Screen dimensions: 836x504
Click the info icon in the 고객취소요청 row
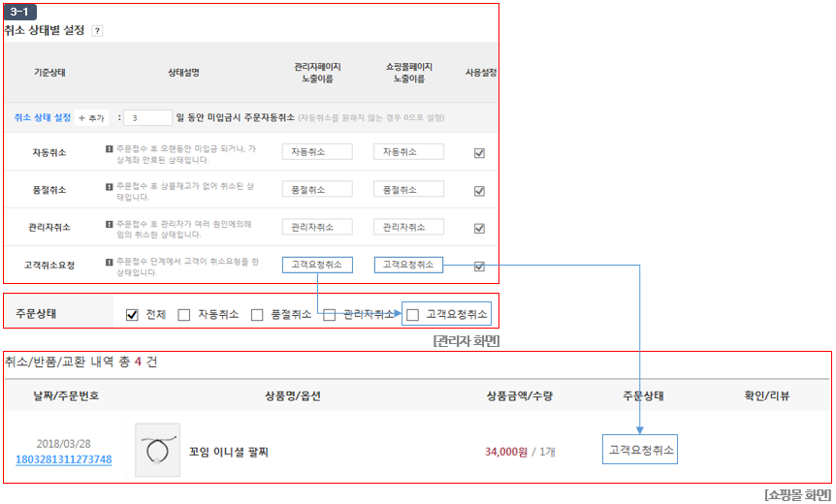(109, 262)
